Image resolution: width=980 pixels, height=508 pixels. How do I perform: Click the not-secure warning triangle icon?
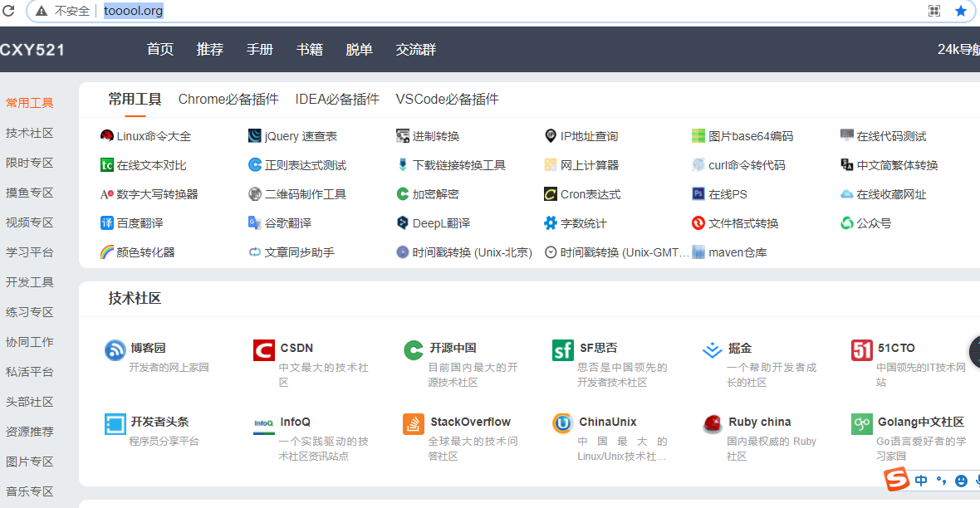[x=42, y=11]
